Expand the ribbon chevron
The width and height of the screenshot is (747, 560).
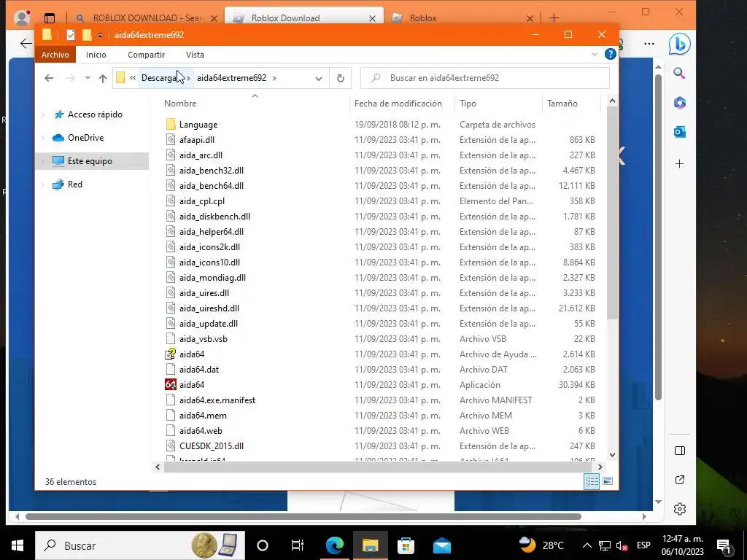(595, 54)
